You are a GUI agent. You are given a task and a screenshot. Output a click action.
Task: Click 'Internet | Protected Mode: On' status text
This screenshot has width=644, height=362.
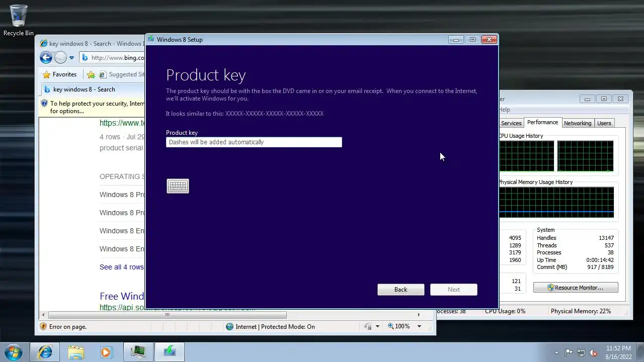coord(275,327)
